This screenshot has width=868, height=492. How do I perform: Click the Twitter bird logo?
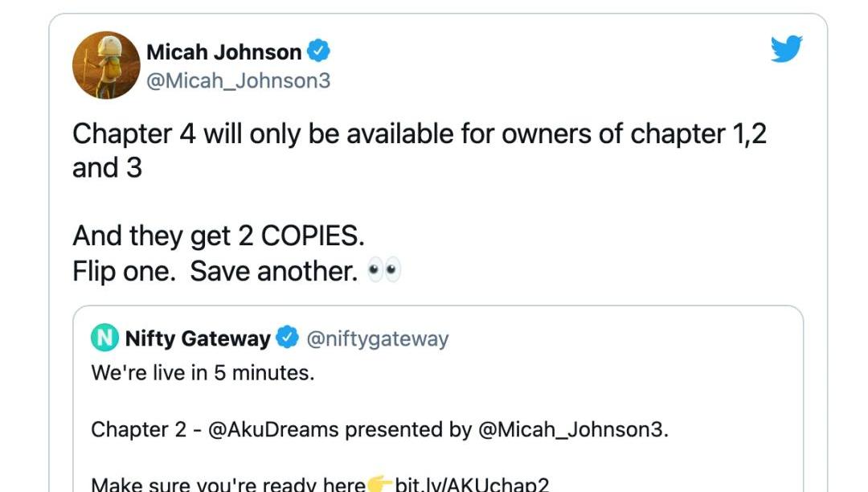(x=786, y=50)
